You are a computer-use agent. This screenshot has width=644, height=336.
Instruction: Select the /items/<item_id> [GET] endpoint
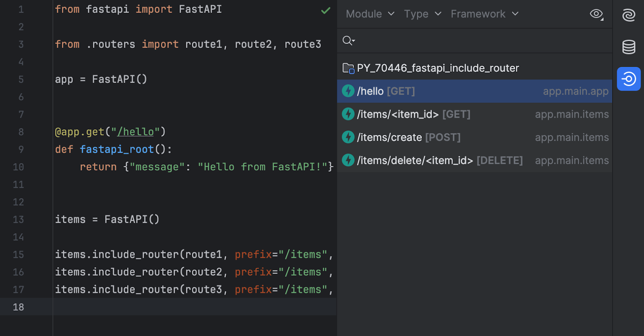coord(413,114)
